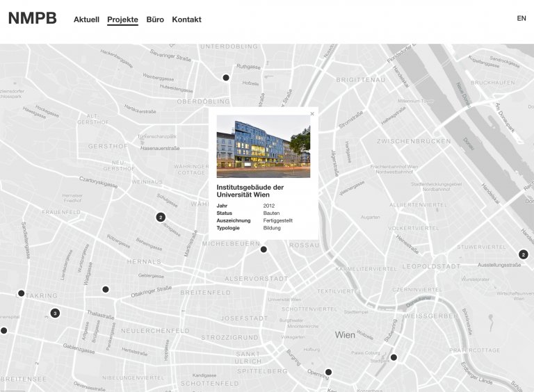Open the Büro menu item

pyautogui.click(x=155, y=19)
